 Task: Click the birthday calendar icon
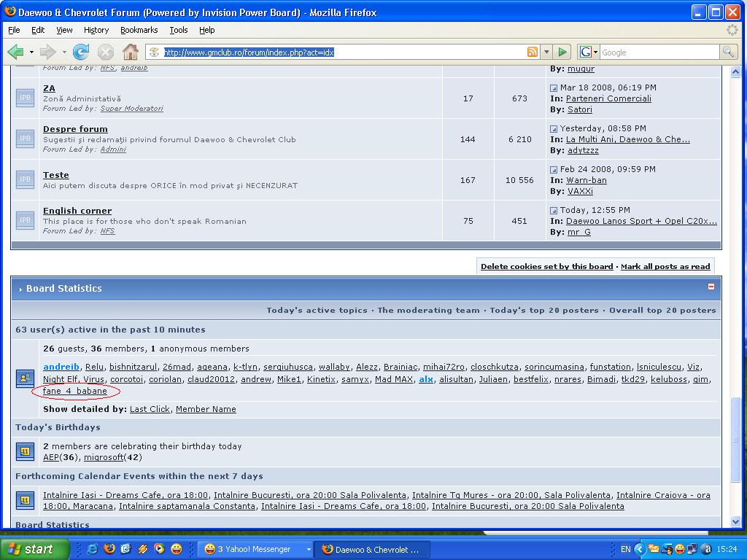click(x=25, y=451)
